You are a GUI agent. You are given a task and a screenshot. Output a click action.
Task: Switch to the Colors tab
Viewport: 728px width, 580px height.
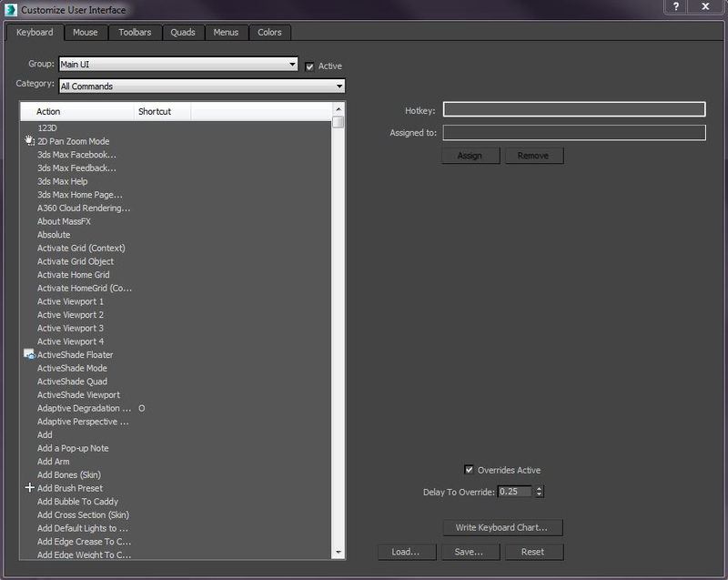tap(269, 33)
